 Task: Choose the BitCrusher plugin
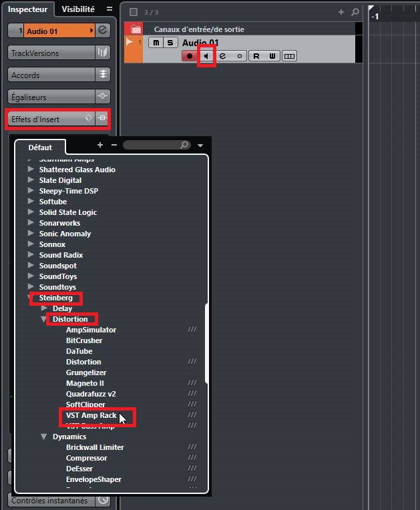tap(84, 340)
